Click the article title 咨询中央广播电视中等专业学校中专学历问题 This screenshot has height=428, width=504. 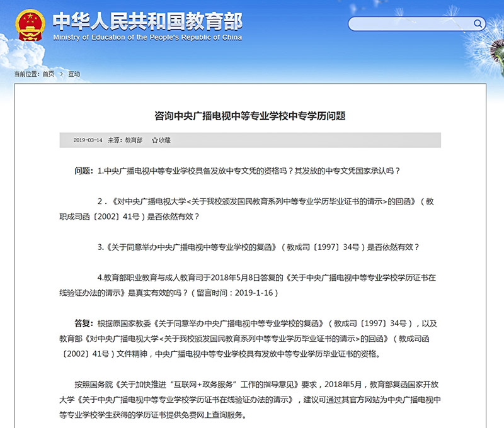pos(250,116)
